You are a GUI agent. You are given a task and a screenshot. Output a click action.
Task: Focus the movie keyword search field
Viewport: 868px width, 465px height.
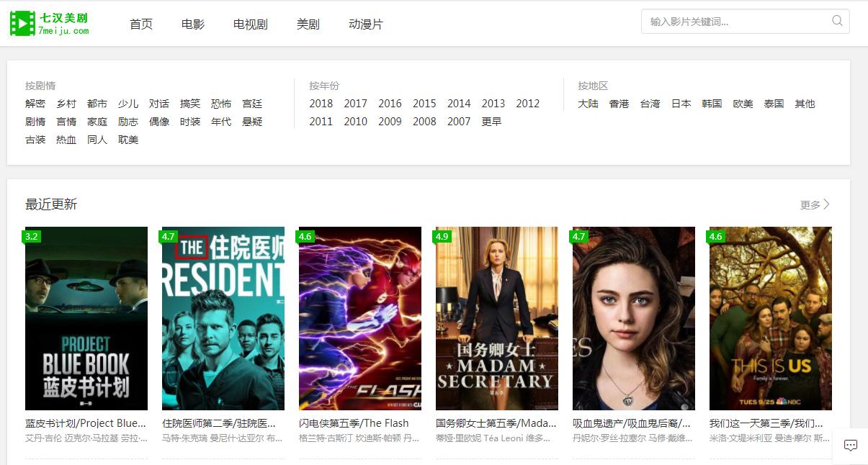(745, 21)
